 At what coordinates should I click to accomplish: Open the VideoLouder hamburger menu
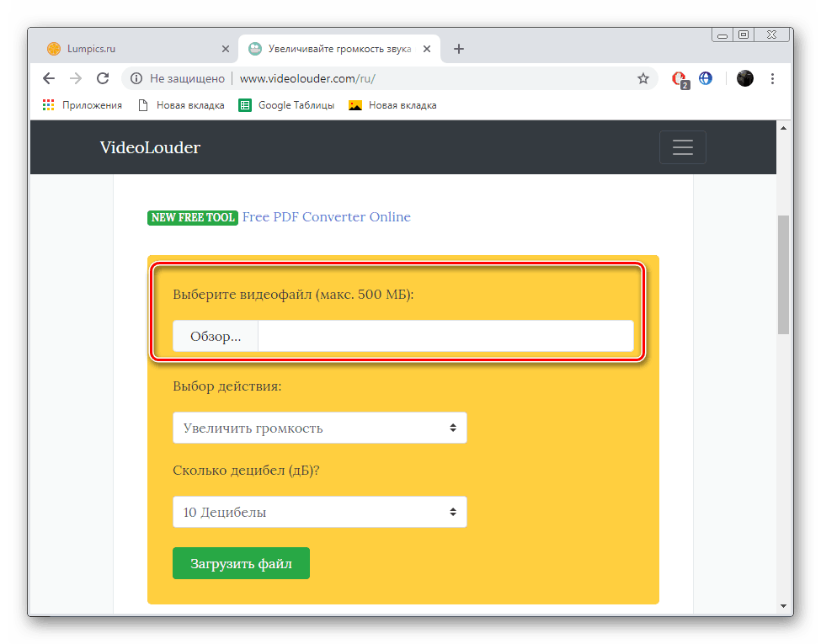682,147
